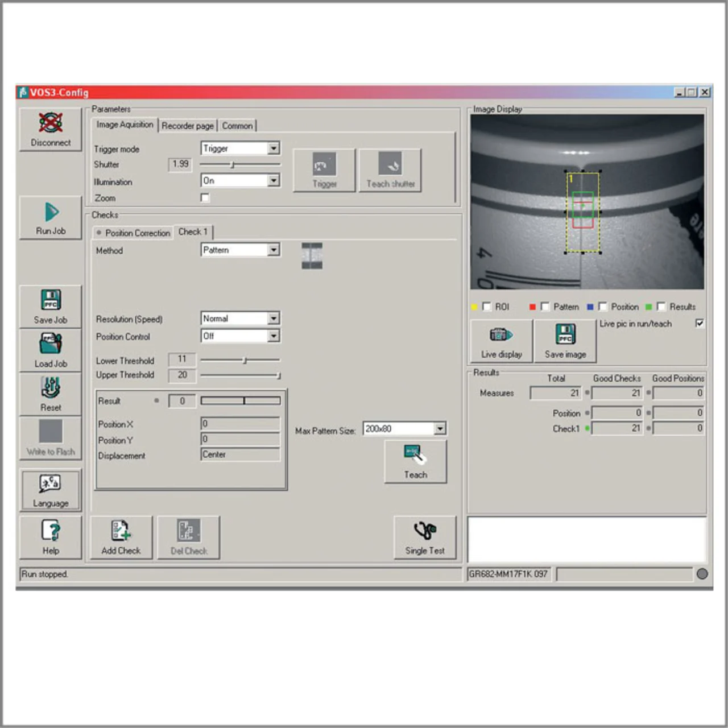Click the Disconnect icon

51,123
